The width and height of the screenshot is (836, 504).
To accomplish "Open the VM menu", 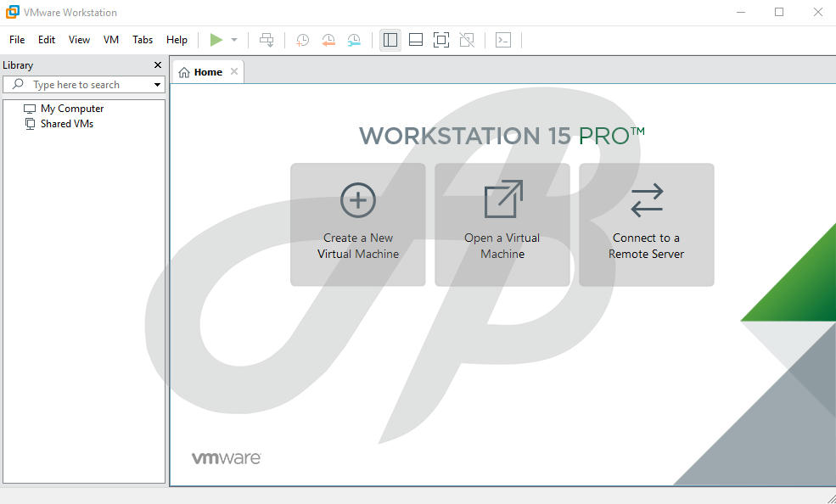I will pos(111,40).
